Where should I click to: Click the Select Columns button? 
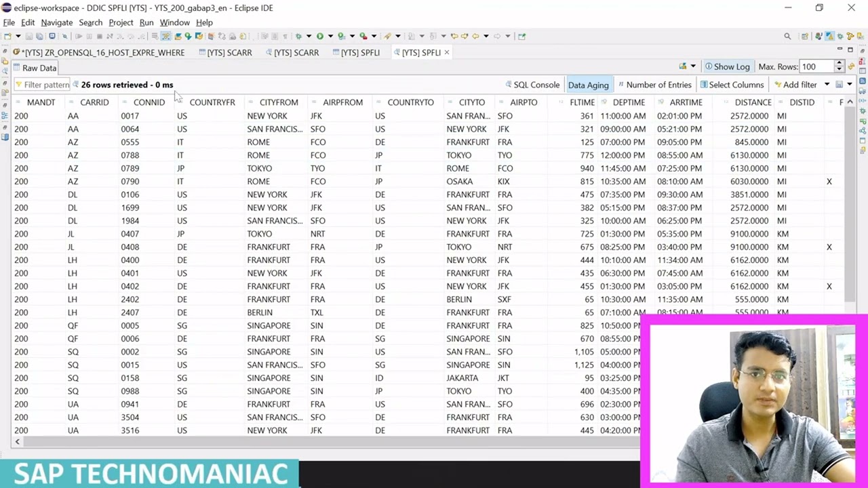pos(732,85)
